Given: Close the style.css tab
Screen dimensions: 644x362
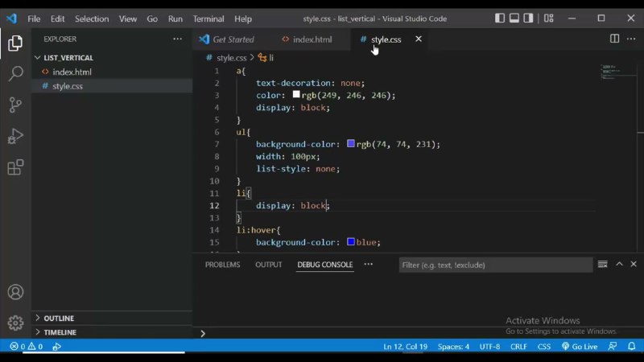Looking at the screenshot, I should click(418, 39).
